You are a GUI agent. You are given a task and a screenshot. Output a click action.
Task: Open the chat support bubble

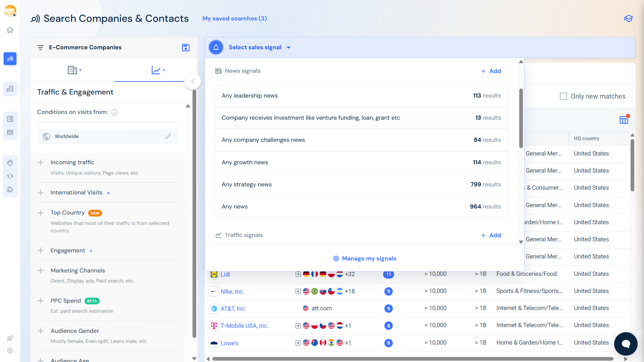tap(626, 344)
